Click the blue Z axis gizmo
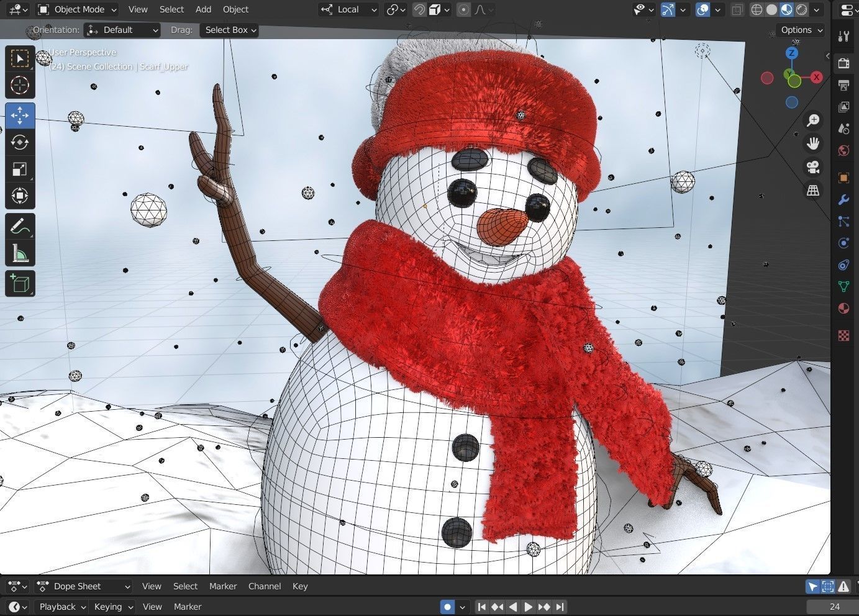 pos(791,53)
